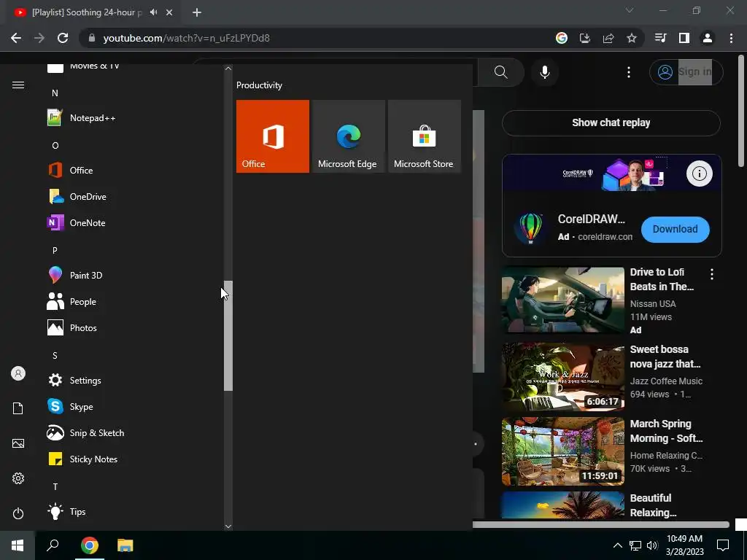Play the March Spring Morning video
The width and height of the screenshot is (747, 560).
[562, 451]
